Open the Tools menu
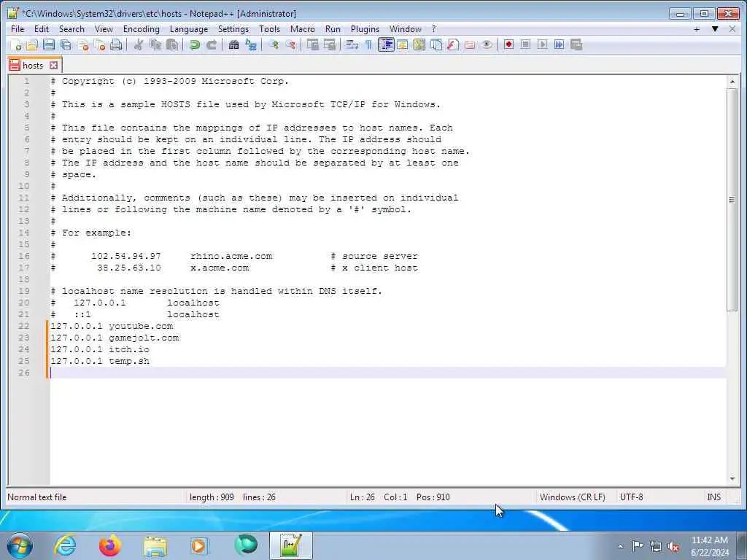747x560 pixels. pyautogui.click(x=269, y=29)
